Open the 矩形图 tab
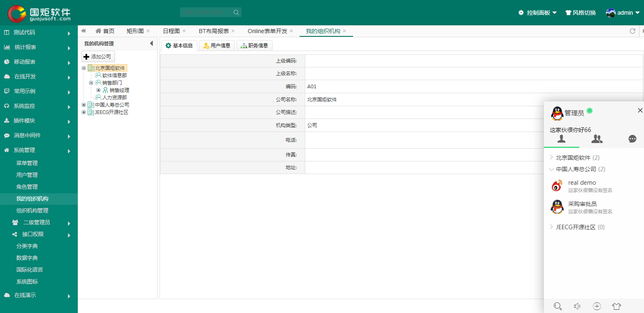Image resolution: width=644 pixels, height=313 pixels. (x=135, y=31)
